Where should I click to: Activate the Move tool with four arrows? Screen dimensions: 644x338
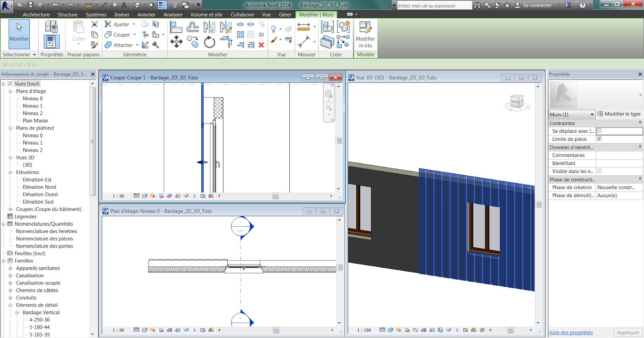(x=176, y=42)
